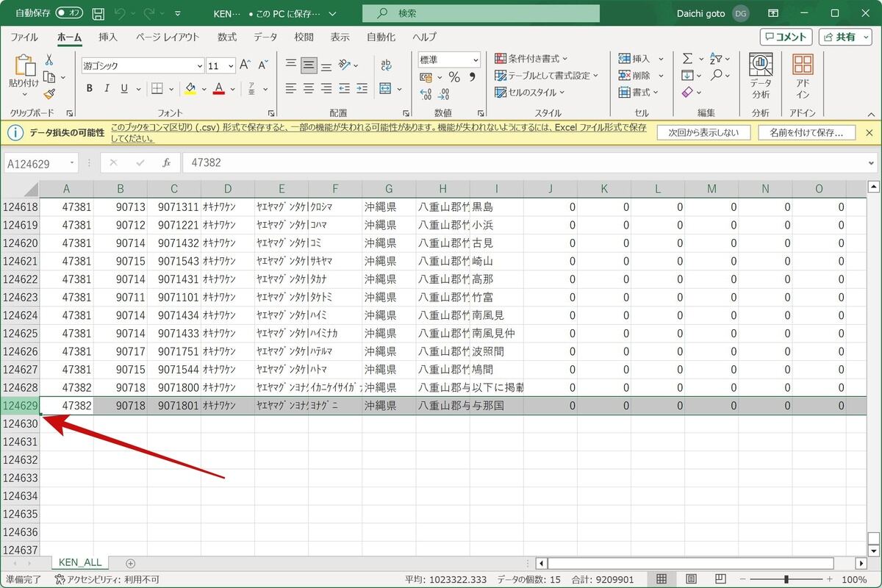The image size is (882, 588).
Task: Toggle Underline formatting
Action: click(x=124, y=89)
